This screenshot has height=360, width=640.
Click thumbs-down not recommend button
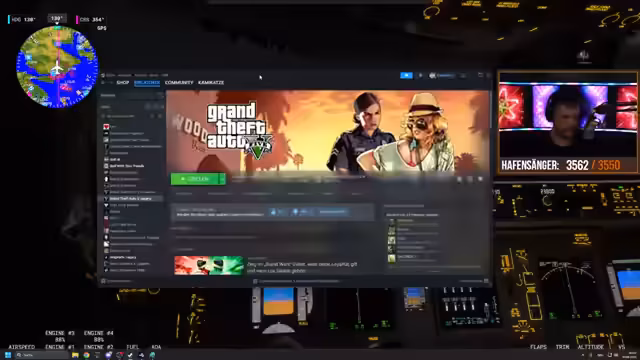[301, 212]
